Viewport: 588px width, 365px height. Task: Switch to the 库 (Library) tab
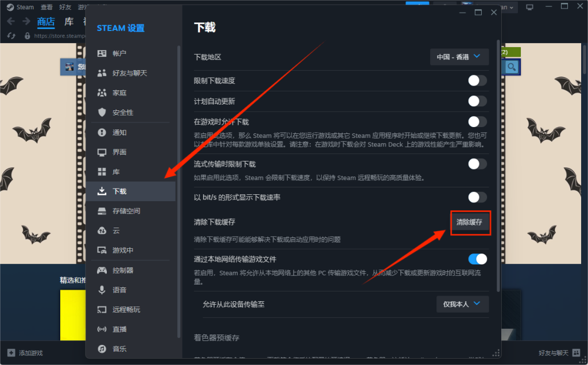68,21
